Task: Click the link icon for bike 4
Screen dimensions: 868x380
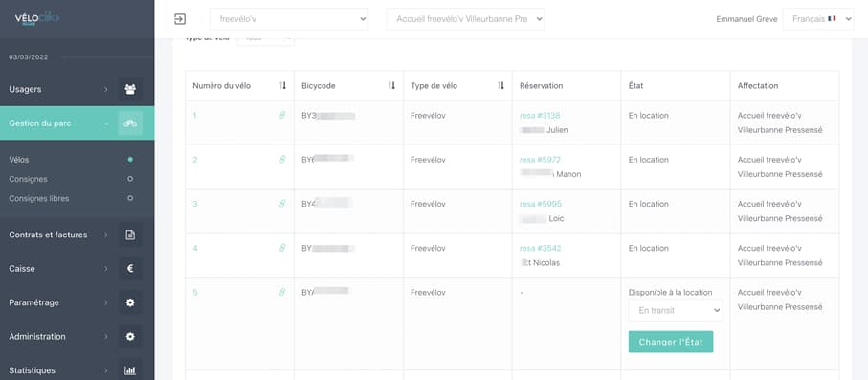Action: click(282, 248)
